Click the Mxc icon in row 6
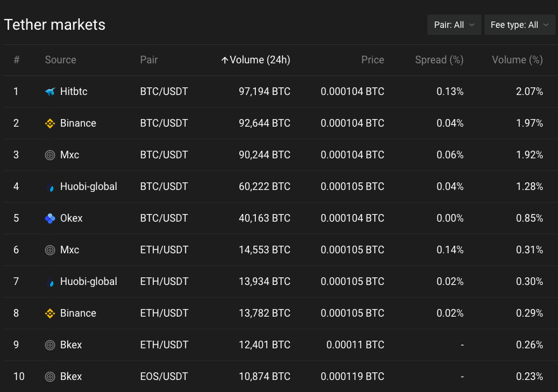Viewport: 558px width, 392px height. coord(50,250)
